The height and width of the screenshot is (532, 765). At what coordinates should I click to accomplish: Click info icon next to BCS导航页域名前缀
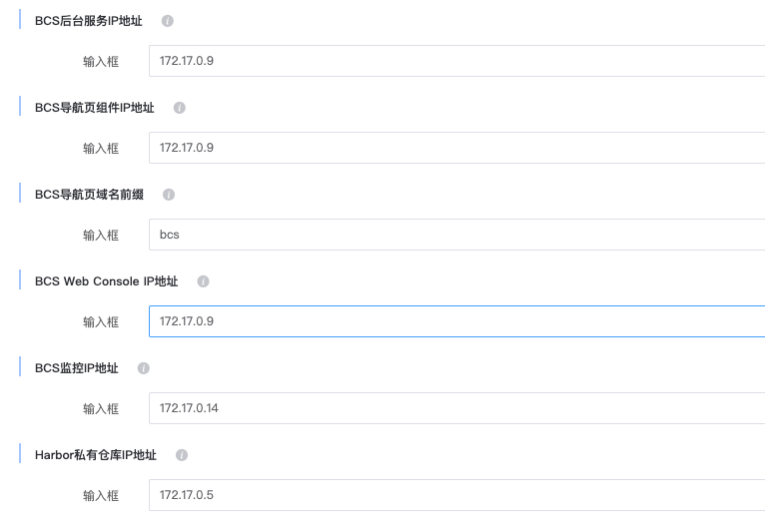(x=169, y=195)
